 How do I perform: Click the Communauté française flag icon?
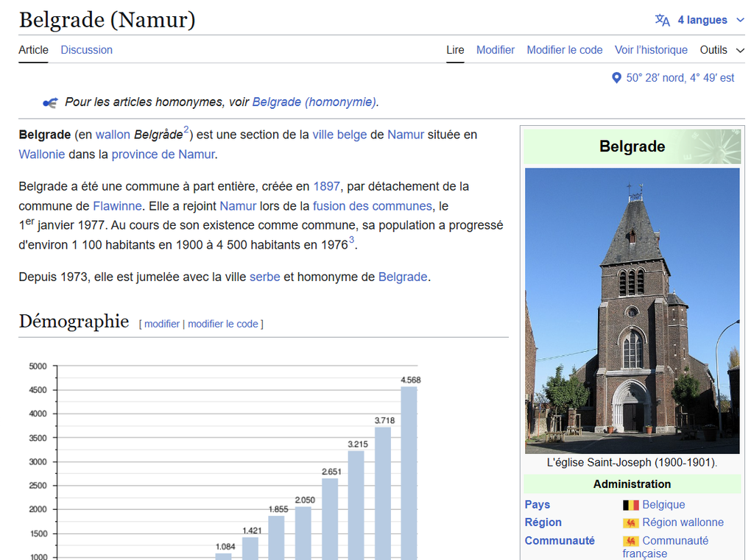(x=630, y=542)
